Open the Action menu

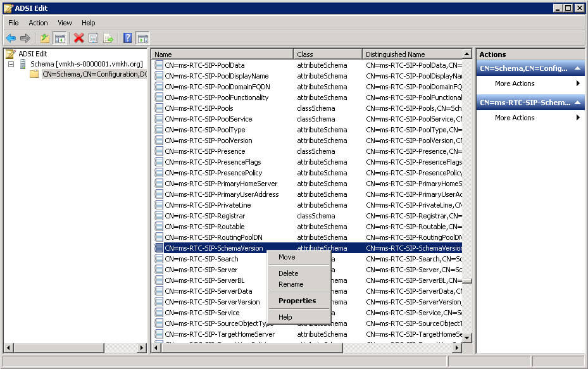click(38, 23)
